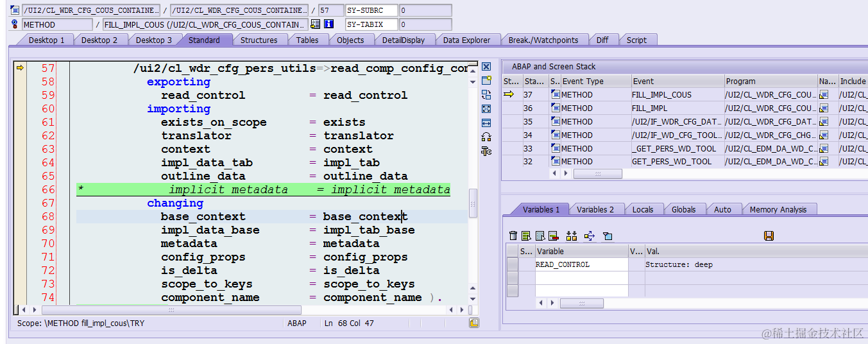Click the blue info 'i' icon in header
Viewport: 868px width, 344px height.
(x=329, y=24)
